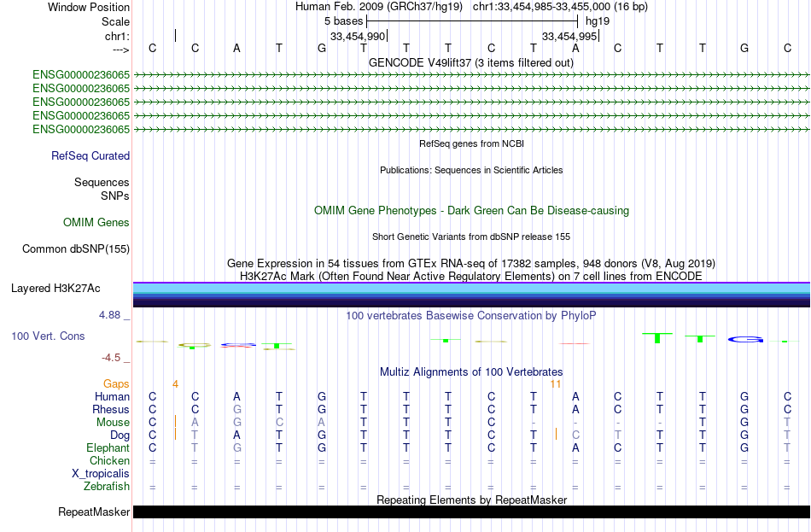Click the Sequences SNPs track label
Screen dimensions: 811x532
coord(102,189)
